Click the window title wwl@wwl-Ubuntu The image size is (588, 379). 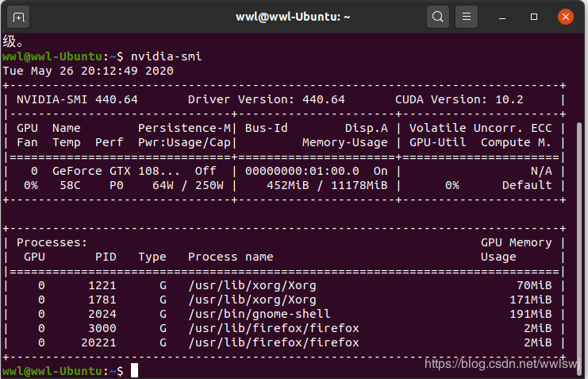(x=294, y=16)
